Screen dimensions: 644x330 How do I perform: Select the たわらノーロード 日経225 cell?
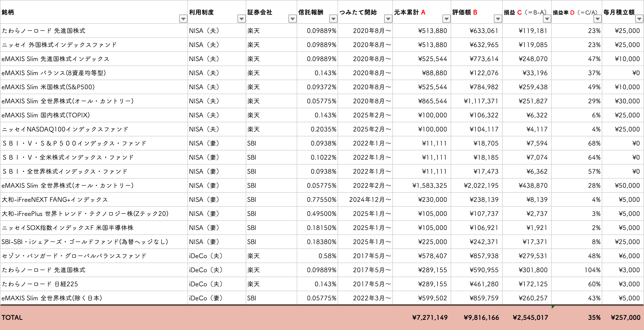[x=94, y=284]
